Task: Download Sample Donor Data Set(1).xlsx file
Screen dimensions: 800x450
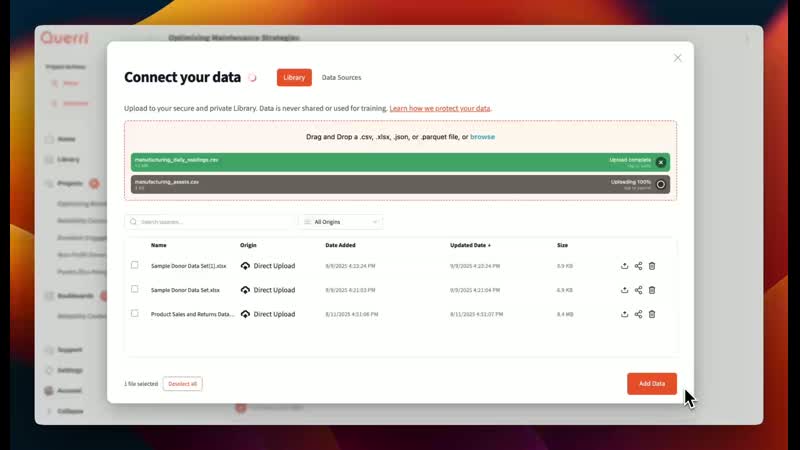Action: point(625,266)
